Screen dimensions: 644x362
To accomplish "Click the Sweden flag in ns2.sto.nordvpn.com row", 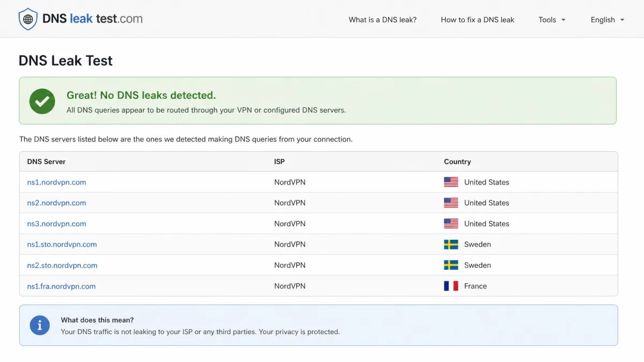I will 451,265.
